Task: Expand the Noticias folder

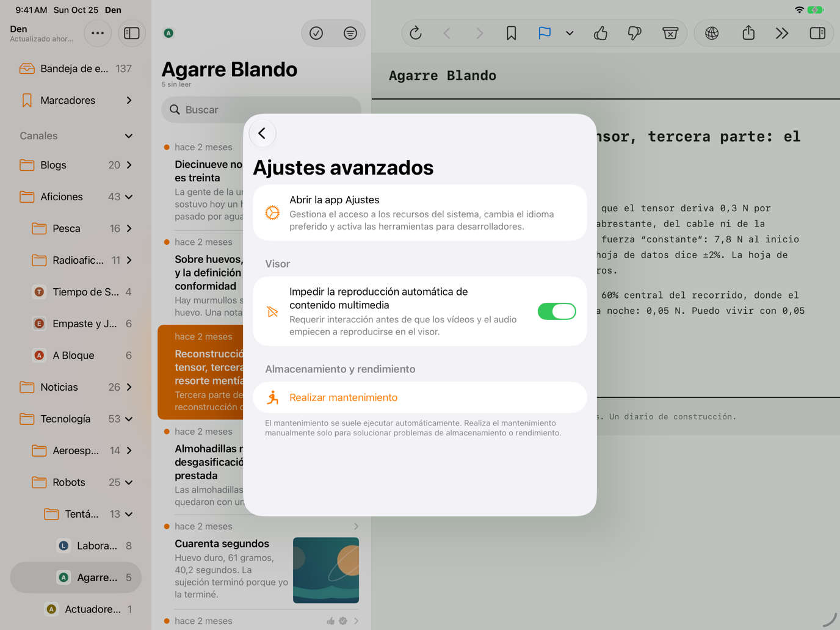Action: click(x=129, y=388)
